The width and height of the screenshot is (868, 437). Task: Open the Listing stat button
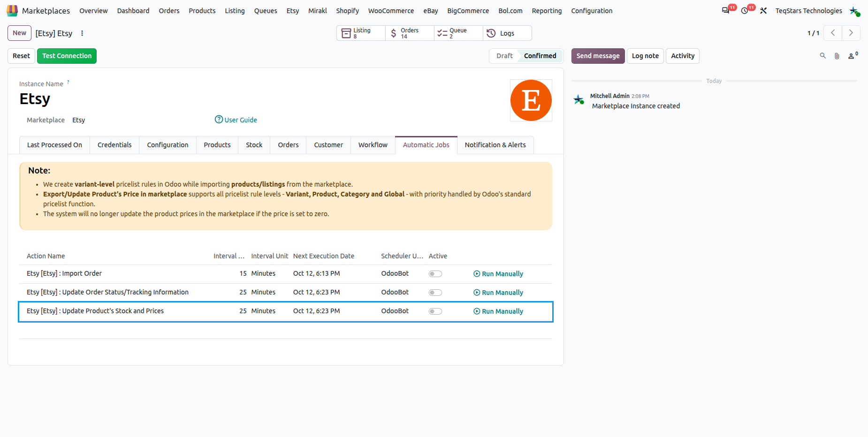click(x=361, y=33)
